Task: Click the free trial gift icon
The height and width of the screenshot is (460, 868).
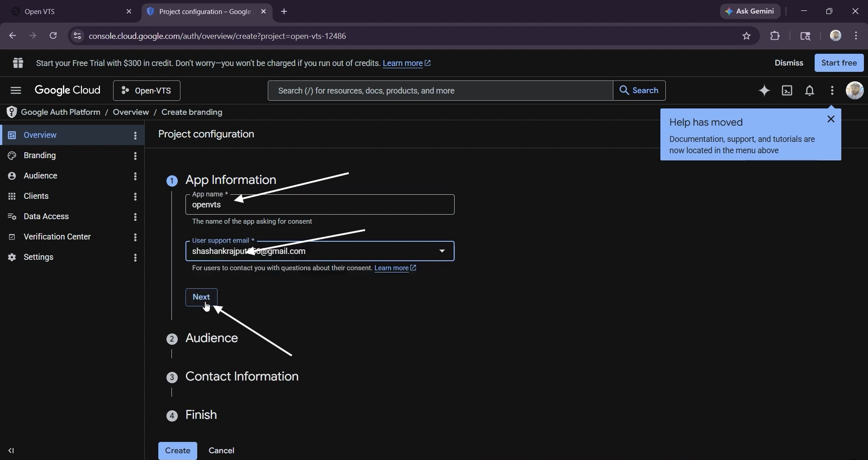Action: [x=18, y=63]
